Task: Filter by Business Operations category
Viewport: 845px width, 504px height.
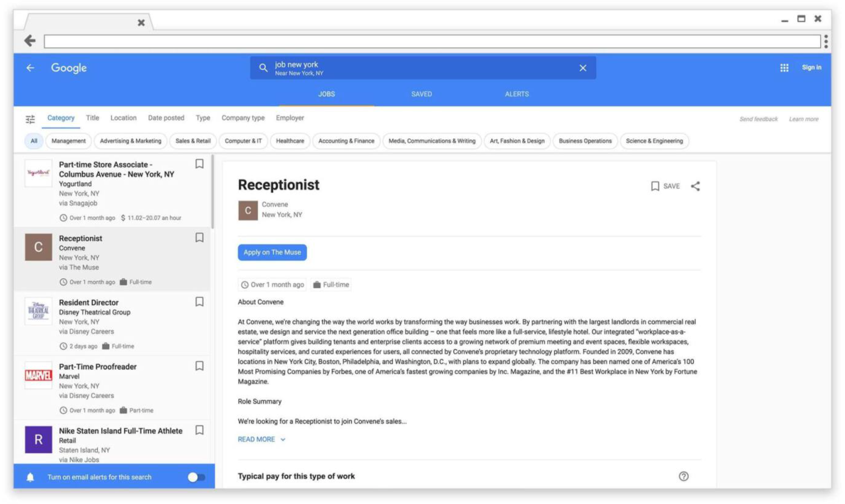Action: (x=585, y=141)
